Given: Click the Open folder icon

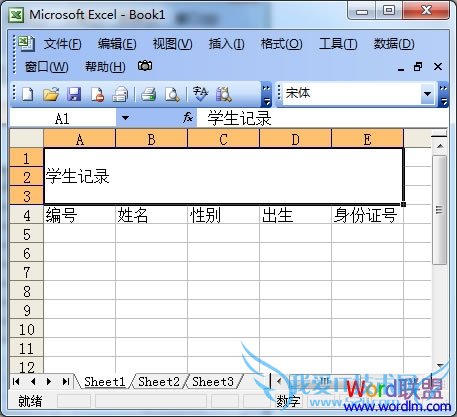Looking at the screenshot, I should 51,94.
